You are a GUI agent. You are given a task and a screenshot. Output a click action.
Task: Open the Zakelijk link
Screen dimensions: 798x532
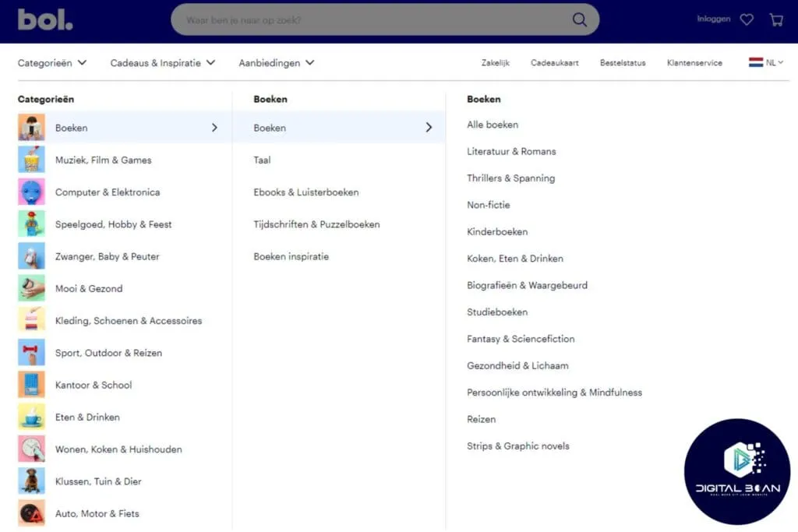(x=495, y=62)
